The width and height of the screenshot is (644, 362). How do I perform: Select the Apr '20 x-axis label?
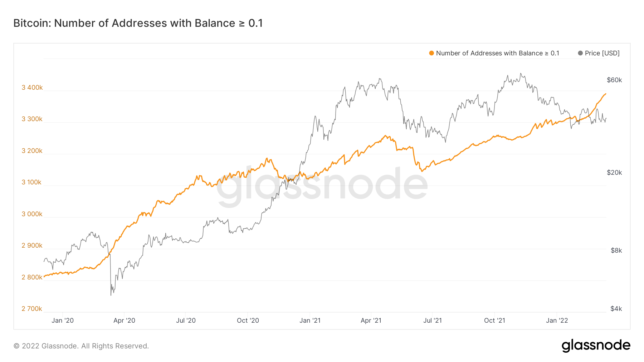[124, 321]
